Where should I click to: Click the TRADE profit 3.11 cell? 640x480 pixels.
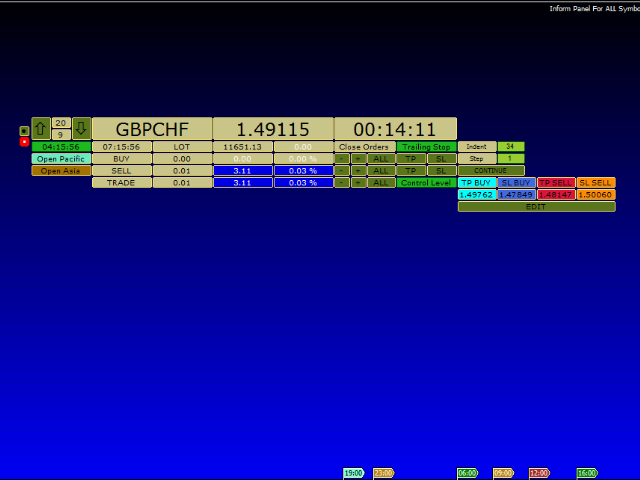coord(242,183)
